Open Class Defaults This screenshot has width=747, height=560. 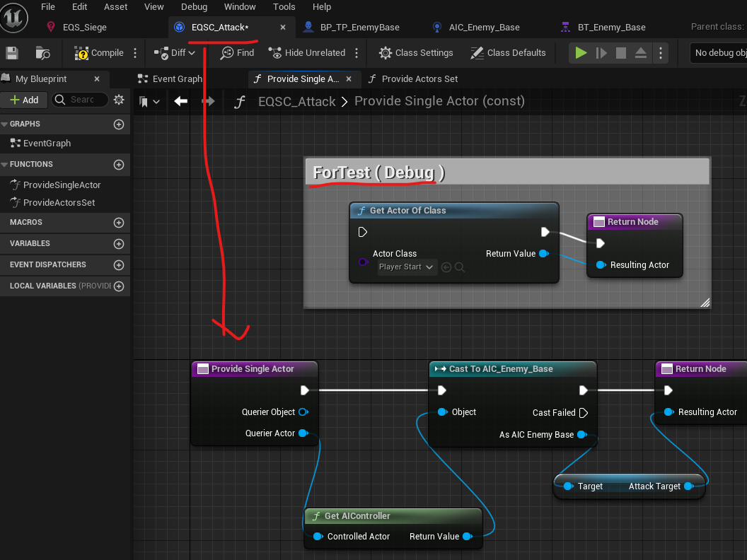(508, 53)
